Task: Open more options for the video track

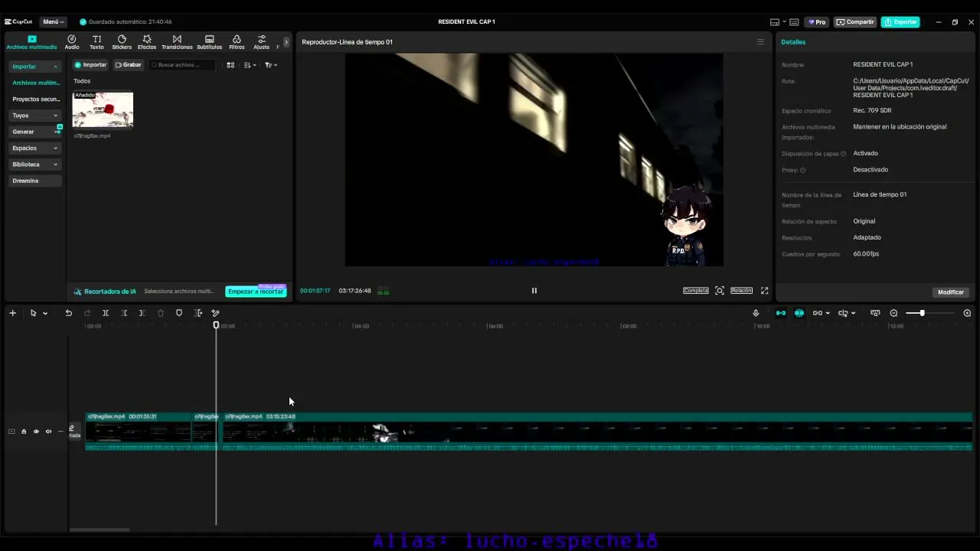Action: (60, 432)
